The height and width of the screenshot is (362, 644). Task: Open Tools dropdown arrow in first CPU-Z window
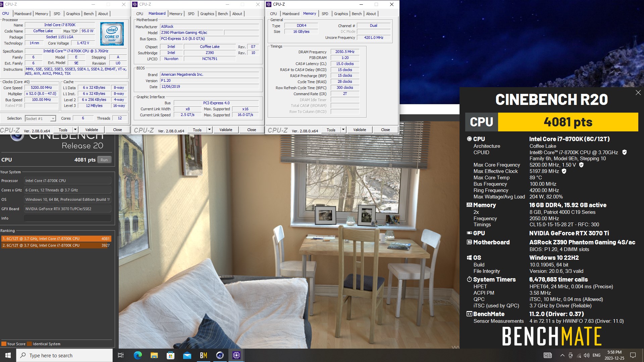75,130
